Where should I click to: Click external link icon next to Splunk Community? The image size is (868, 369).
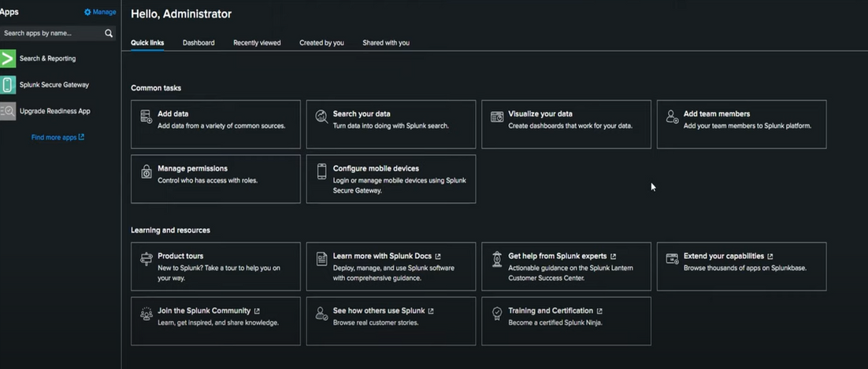coord(257,311)
